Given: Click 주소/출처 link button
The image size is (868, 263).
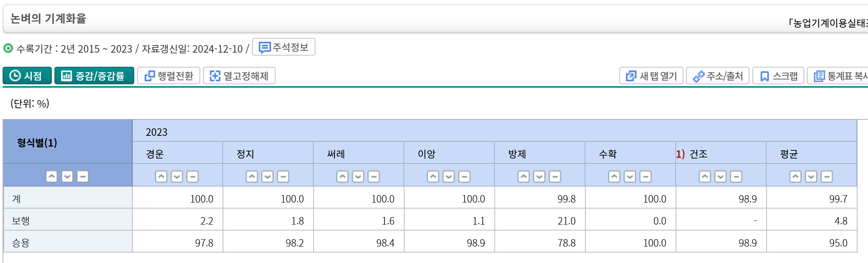Looking at the screenshot, I should [718, 76].
